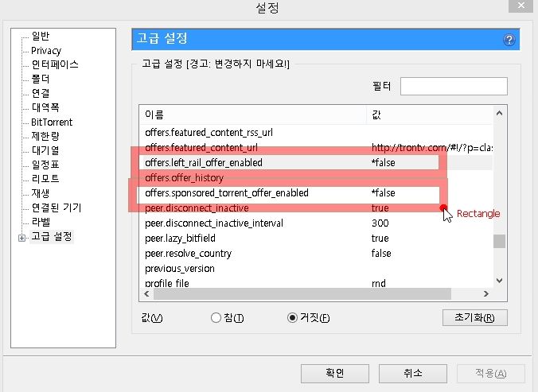This screenshot has height=392, width=538.
Task: Expand the 고급 설정 tree node
Action: click(21, 238)
